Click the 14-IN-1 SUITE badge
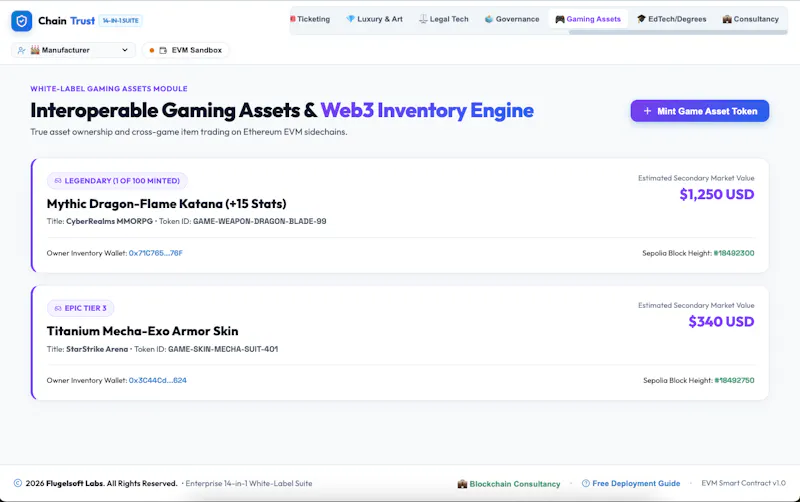The width and height of the screenshot is (800, 502). pos(120,21)
